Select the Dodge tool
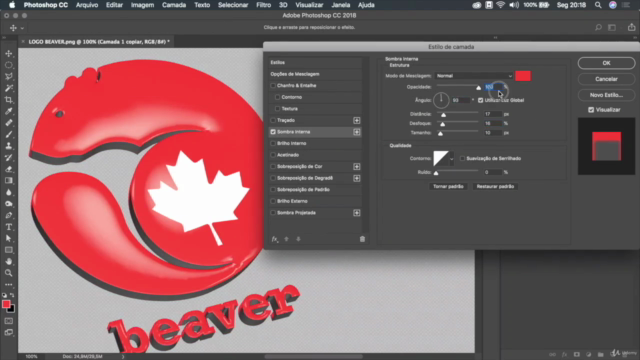Image resolution: width=640 pixels, height=360 pixels. (9, 204)
